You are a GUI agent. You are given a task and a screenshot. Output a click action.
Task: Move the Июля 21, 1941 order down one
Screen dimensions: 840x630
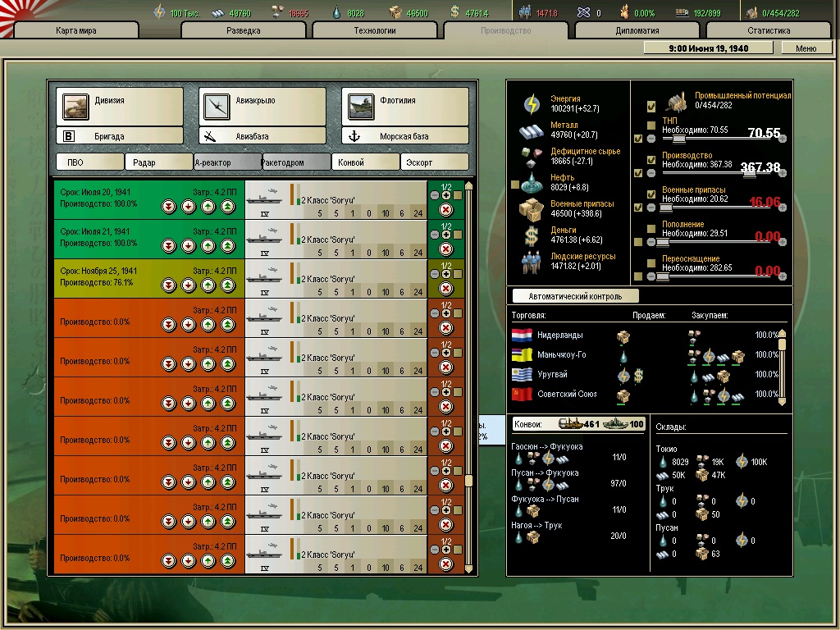pyautogui.click(x=189, y=246)
